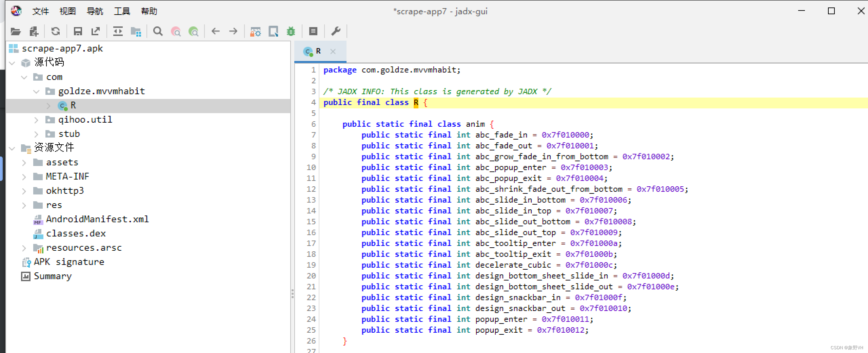Open text search with magnifier icon
The width and height of the screenshot is (868, 353).
pyautogui.click(x=158, y=32)
